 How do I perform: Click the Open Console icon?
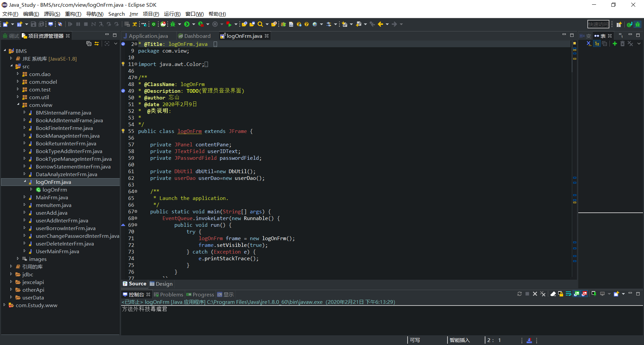616,294
